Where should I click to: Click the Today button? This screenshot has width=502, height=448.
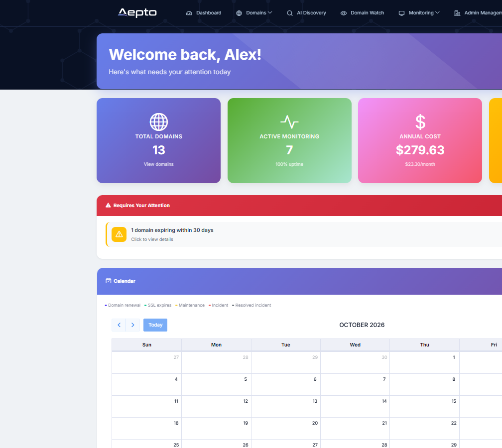click(x=155, y=325)
